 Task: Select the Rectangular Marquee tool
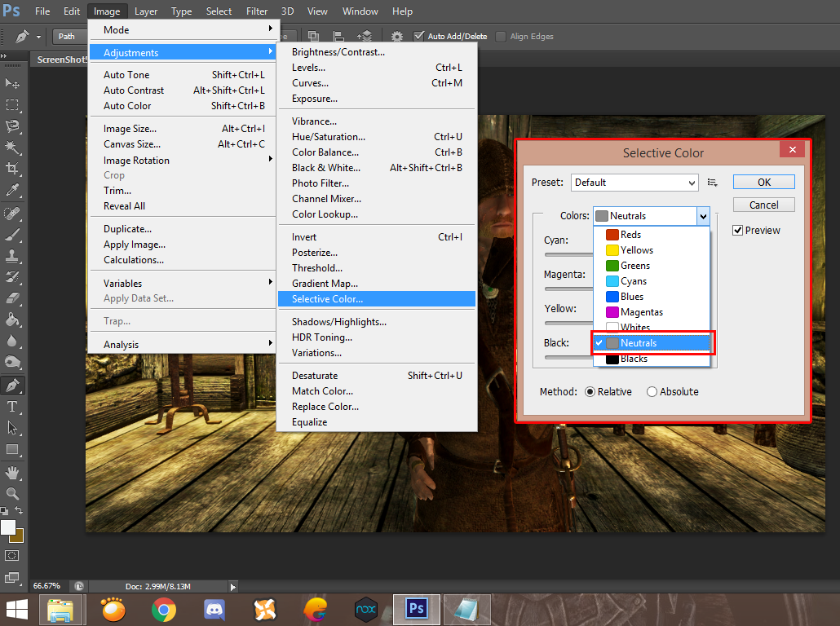pos(12,105)
